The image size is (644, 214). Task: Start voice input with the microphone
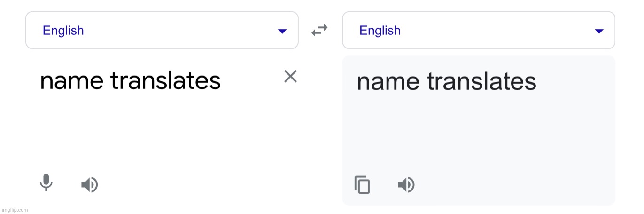[46, 182]
